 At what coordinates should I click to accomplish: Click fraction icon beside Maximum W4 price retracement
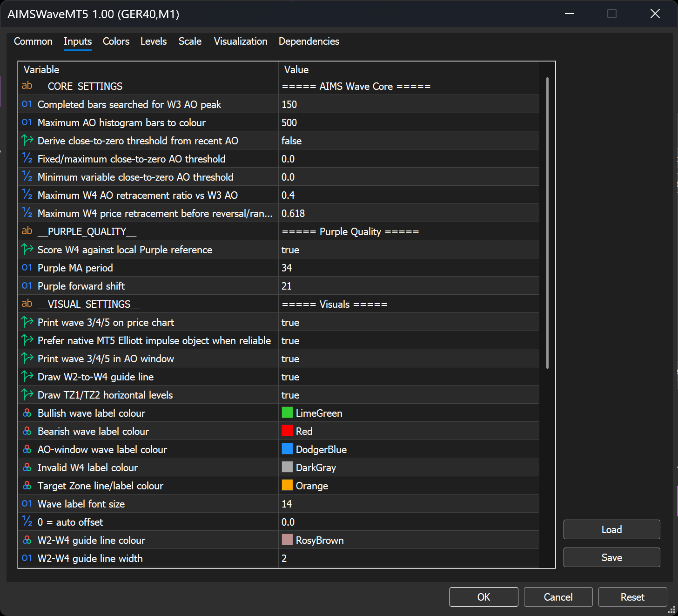tap(27, 213)
